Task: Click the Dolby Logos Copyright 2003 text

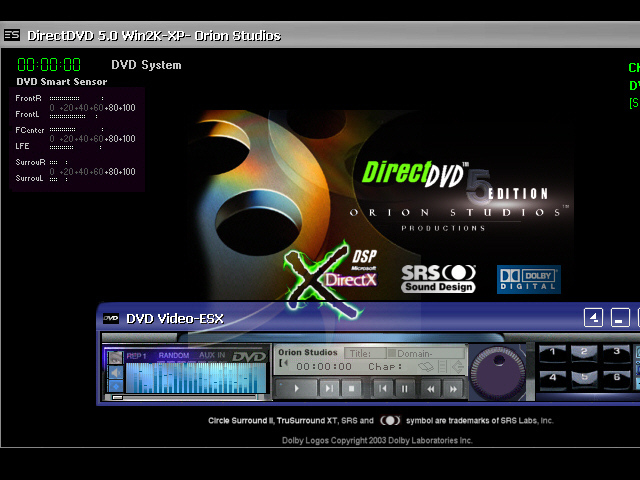Action: [x=377, y=440]
